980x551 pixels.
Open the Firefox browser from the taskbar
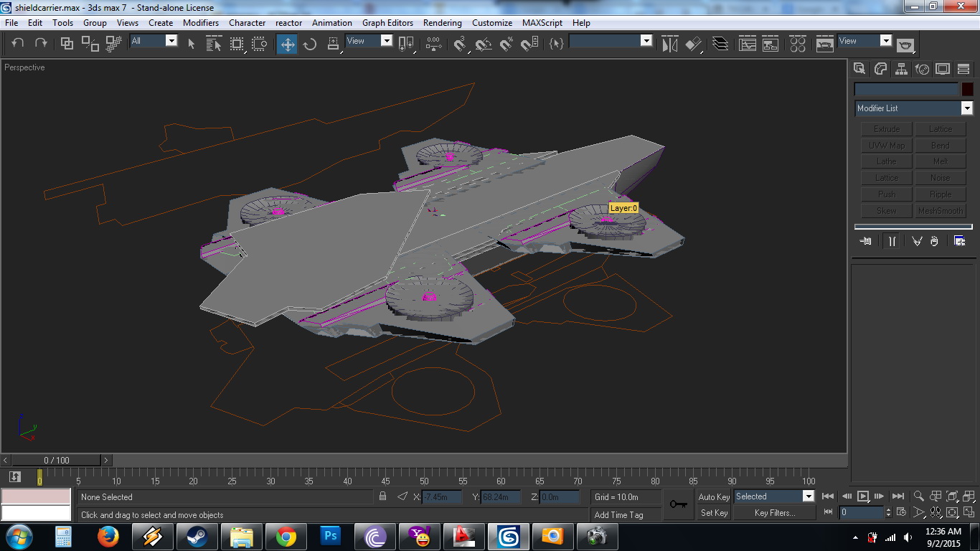coord(108,536)
